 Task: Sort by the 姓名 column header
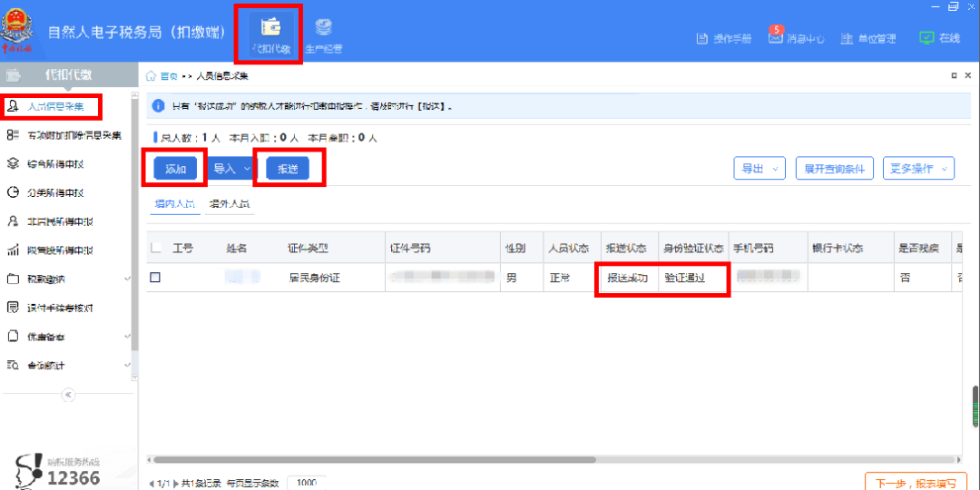point(237,248)
